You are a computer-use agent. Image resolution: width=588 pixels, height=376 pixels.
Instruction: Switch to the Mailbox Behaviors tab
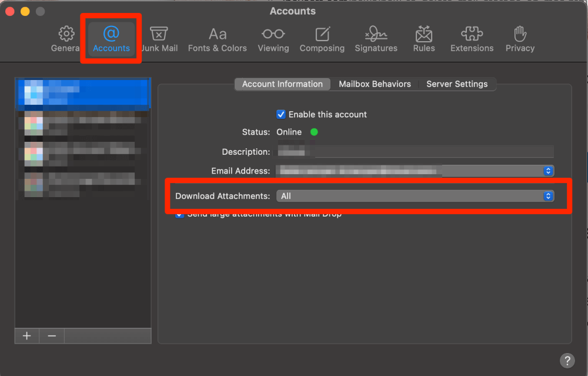click(x=375, y=84)
